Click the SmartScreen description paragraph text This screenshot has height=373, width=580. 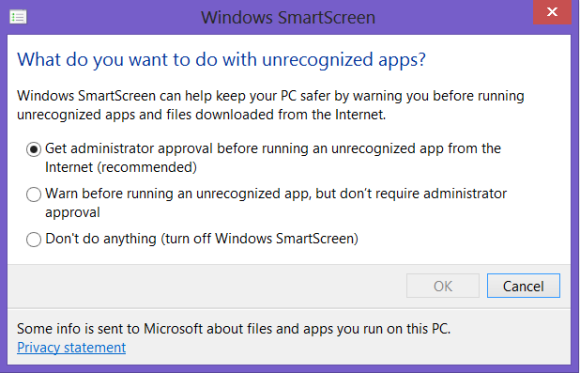point(271,105)
